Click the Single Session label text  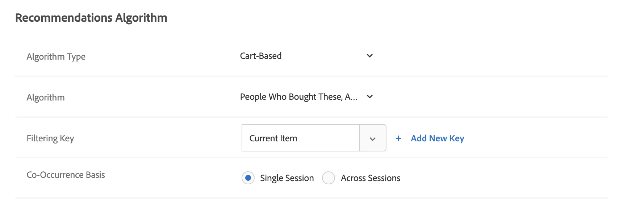pos(287,178)
